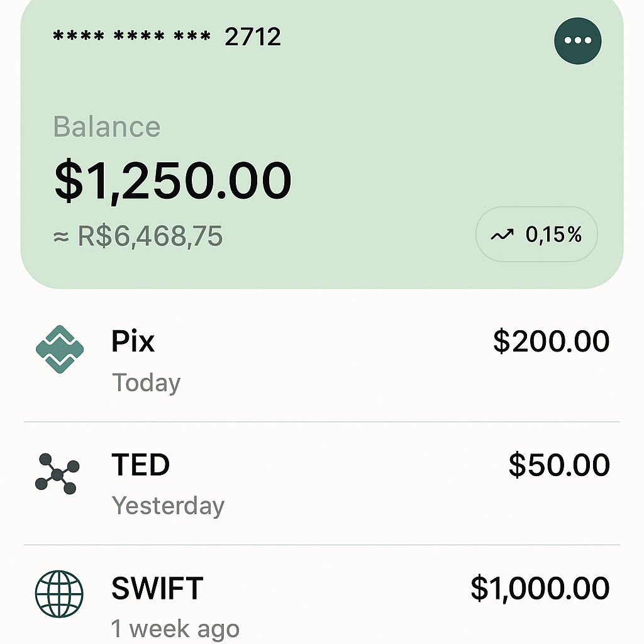This screenshot has height=644, width=644.
Task: Click the TED network nodes icon
Action: (x=57, y=472)
